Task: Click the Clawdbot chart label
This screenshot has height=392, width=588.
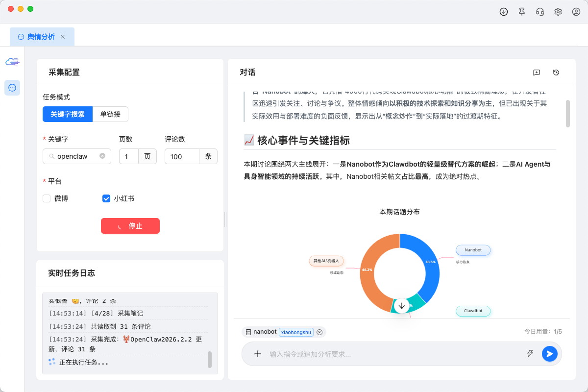Action: coord(473,311)
